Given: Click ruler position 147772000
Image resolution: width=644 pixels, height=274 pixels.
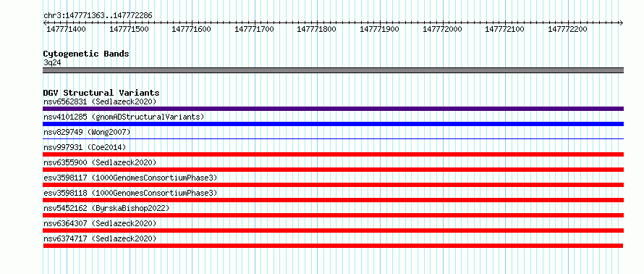Looking at the screenshot, I should pyautogui.click(x=442, y=29).
